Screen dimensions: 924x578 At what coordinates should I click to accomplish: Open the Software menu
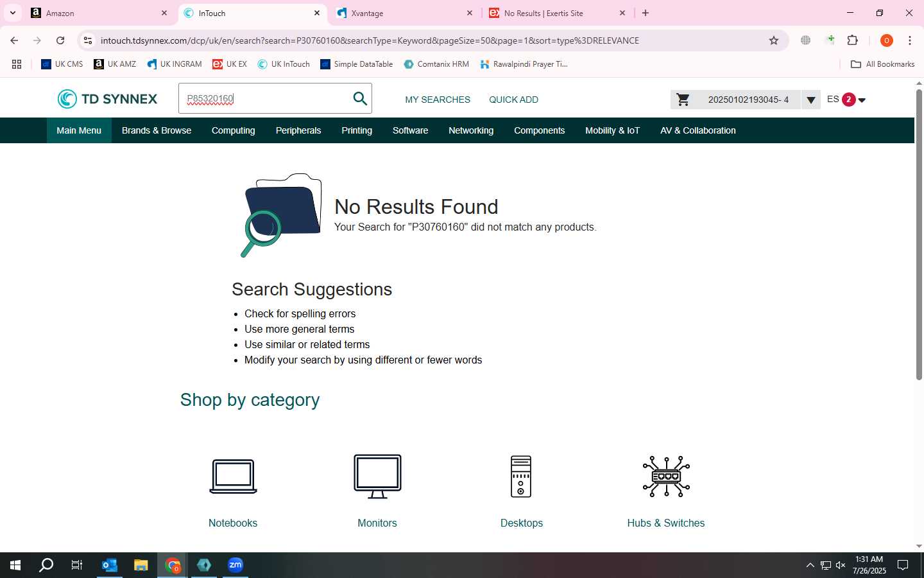pos(411,130)
